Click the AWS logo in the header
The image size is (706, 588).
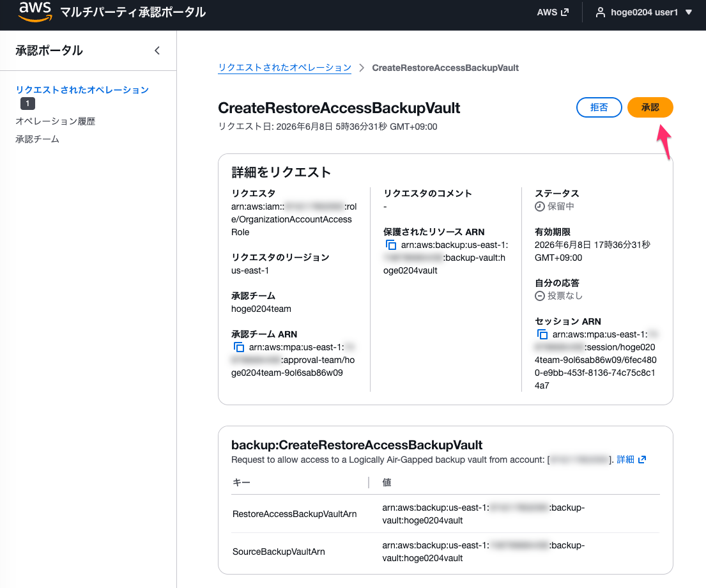tap(35, 12)
